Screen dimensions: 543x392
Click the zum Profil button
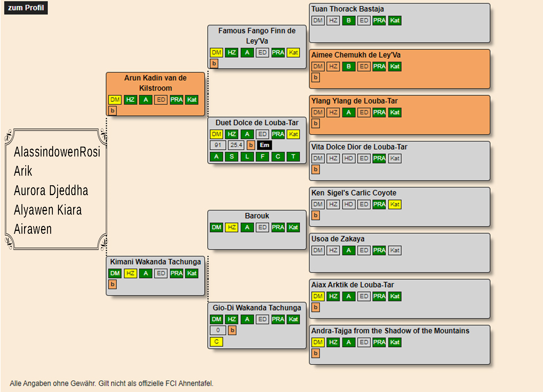pos(26,8)
